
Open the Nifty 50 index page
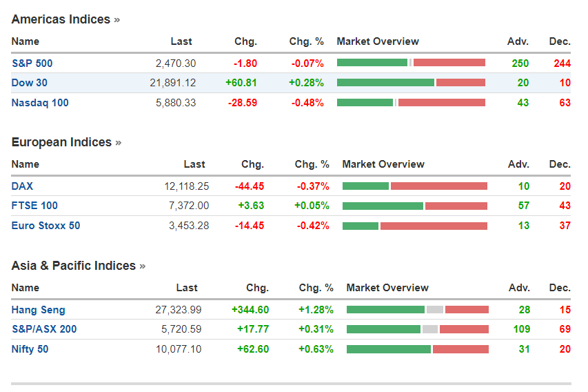(30, 349)
